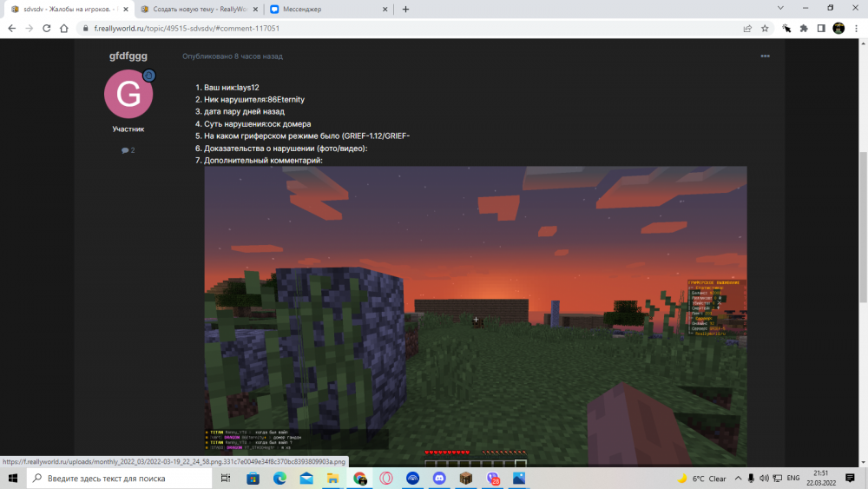Go forward in browser history

30,29
